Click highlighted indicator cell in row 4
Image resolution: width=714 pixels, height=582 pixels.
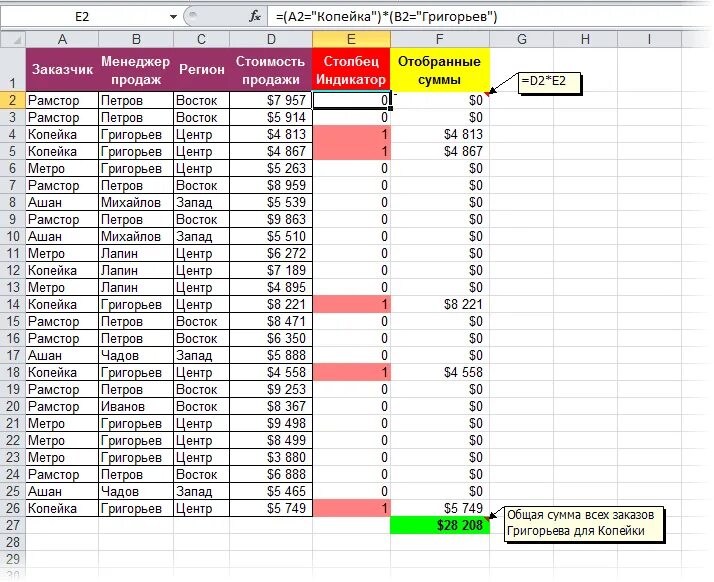[x=351, y=134]
